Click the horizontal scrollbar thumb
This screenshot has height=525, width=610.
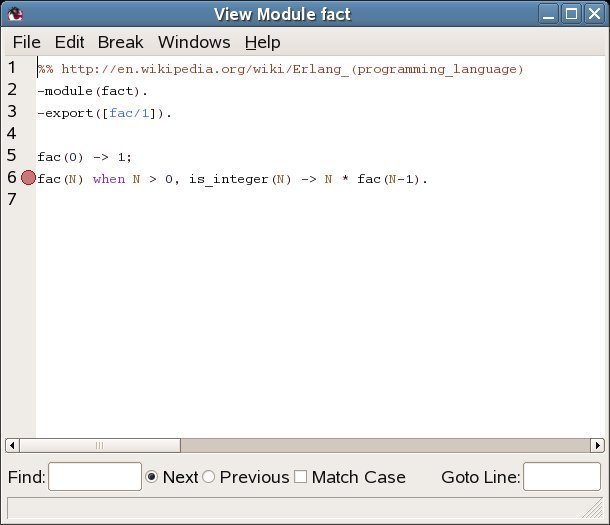(100, 445)
